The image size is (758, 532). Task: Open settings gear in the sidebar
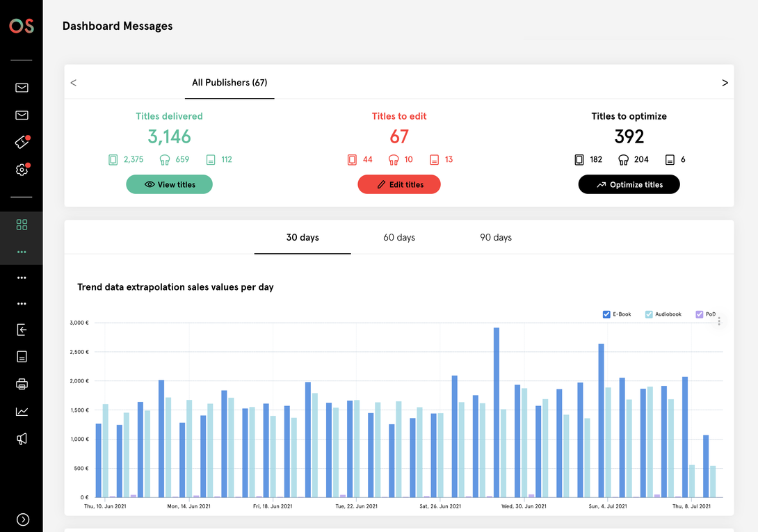(x=22, y=170)
